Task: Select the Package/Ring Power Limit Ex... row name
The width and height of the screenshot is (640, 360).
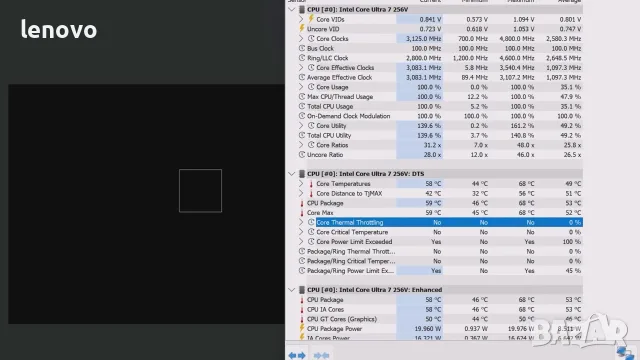Action: click(x=351, y=271)
